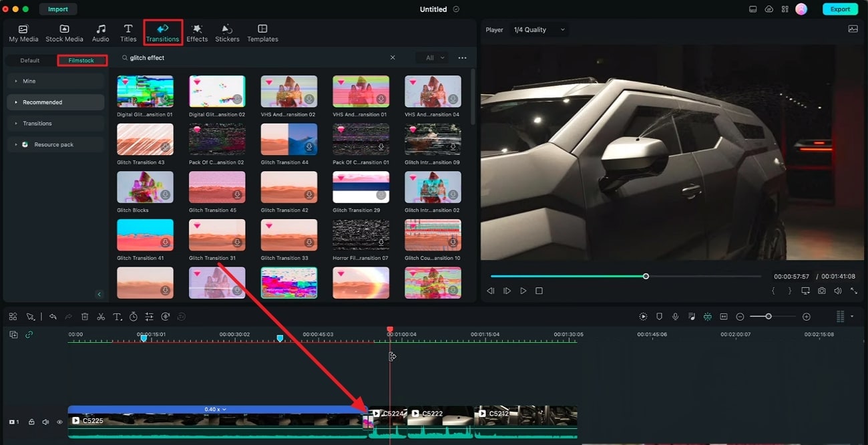Choose the selection pointer tool in timeline toolbar
The image size is (868, 445).
pyautogui.click(x=31, y=317)
